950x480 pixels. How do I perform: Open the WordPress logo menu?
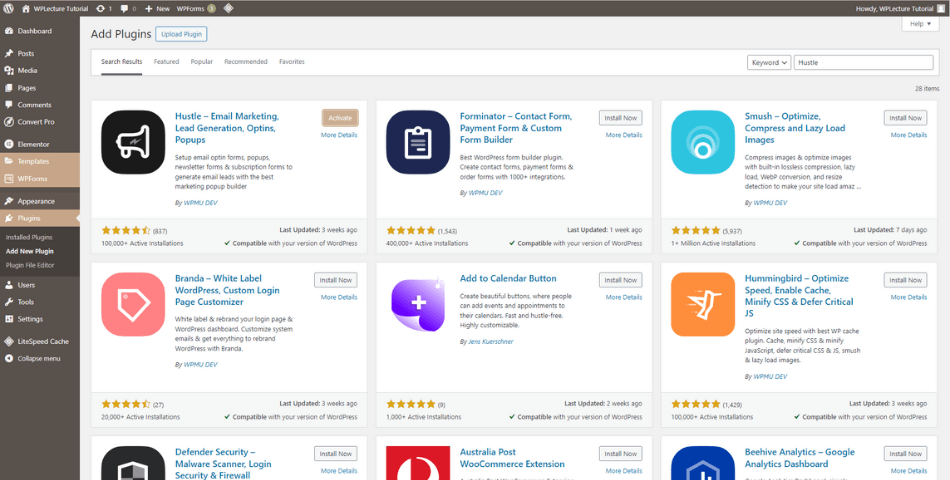coord(8,8)
